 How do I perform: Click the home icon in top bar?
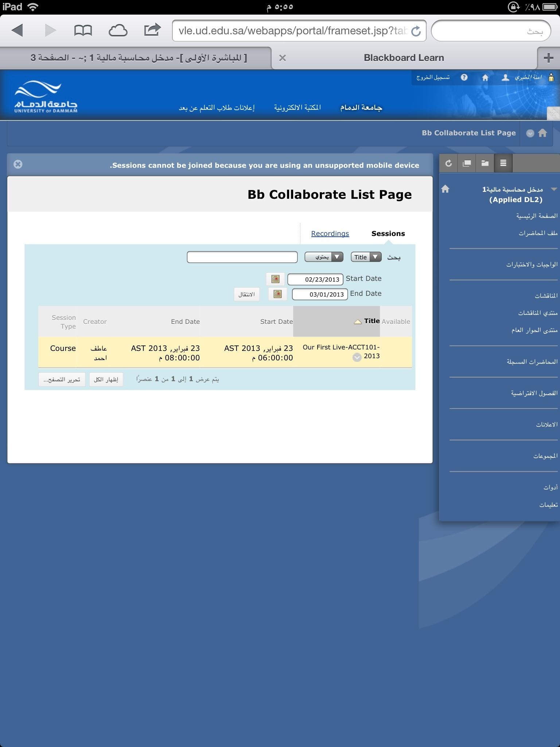click(x=485, y=77)
